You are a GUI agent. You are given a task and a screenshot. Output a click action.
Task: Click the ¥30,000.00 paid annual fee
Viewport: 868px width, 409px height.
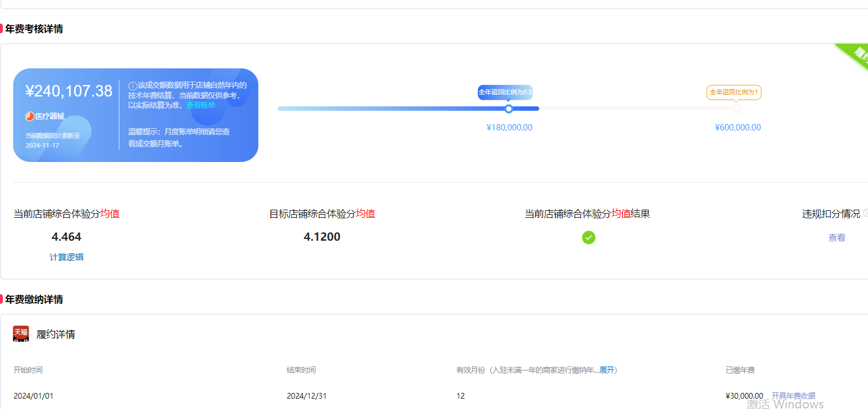[x=744, y=396]
